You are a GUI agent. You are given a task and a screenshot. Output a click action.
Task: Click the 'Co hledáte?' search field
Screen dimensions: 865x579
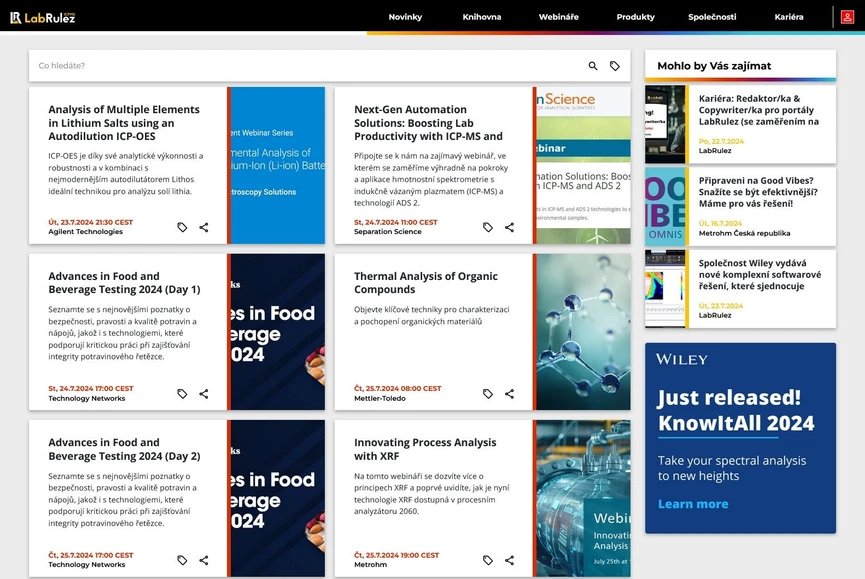306,66
